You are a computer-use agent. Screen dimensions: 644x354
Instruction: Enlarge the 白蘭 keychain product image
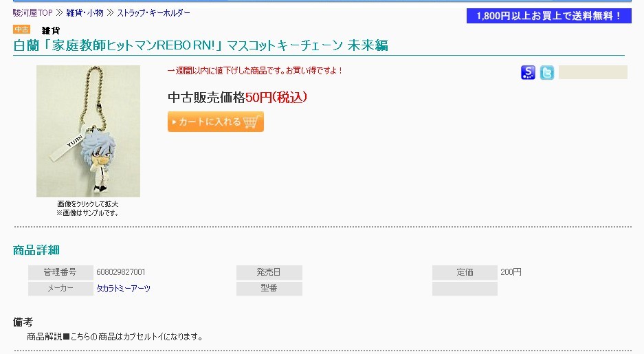pos(88,131)
